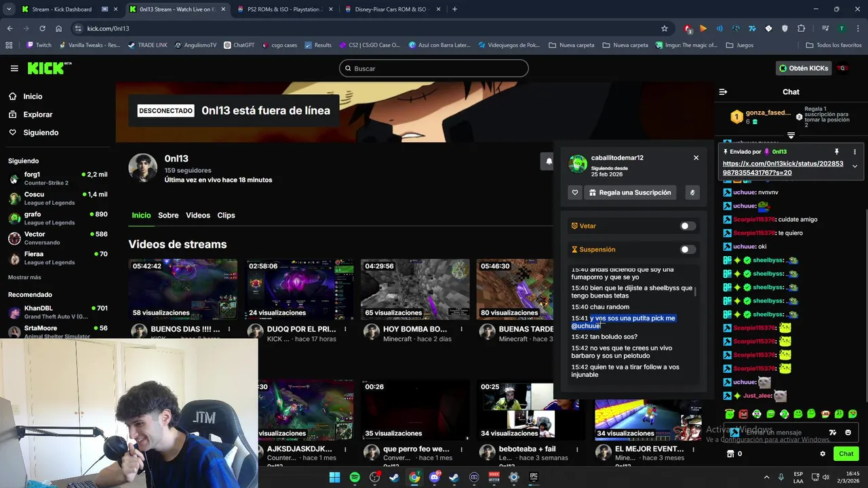Click the mute icon beside Regala una Suscripción
Screen dimensions: 868x488
coord(692,192)
